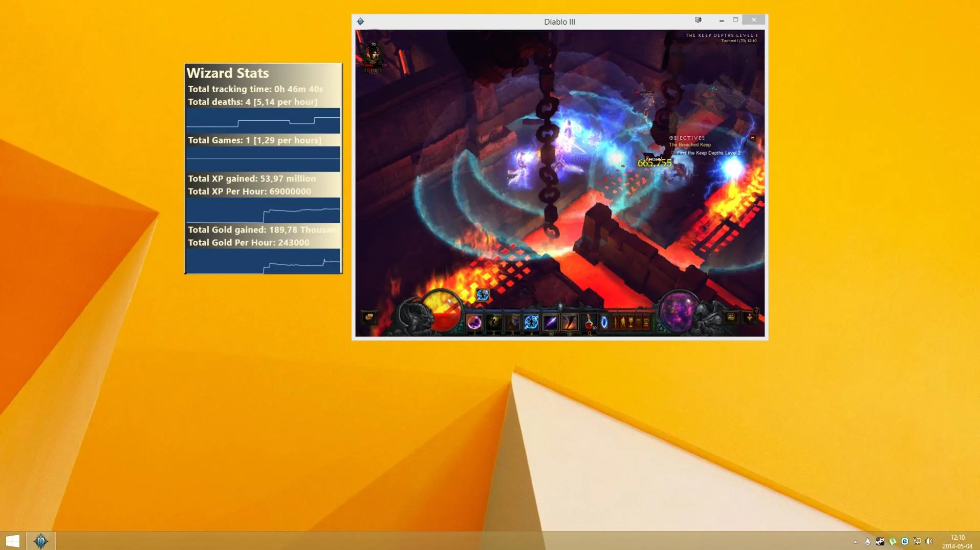Click the gold graph in Wizard Stats
This screenshot has width=980, height=550.
coord(263,261)
